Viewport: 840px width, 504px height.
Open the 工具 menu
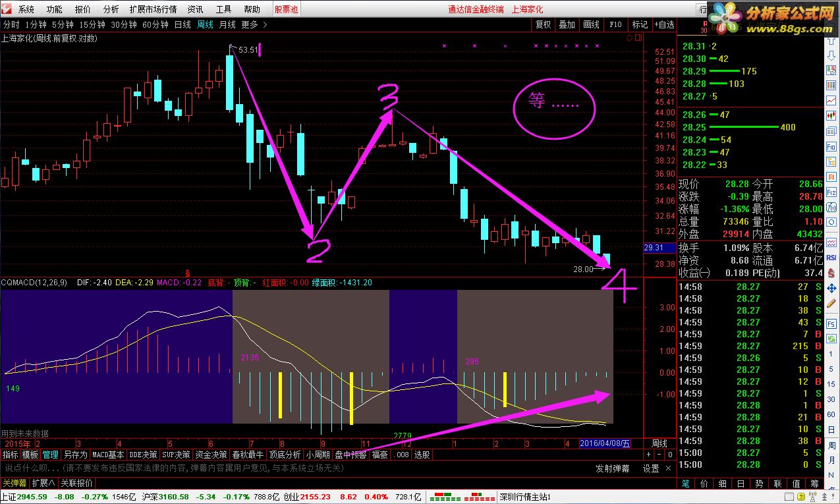pyautogui.click(x=224, y=9)
